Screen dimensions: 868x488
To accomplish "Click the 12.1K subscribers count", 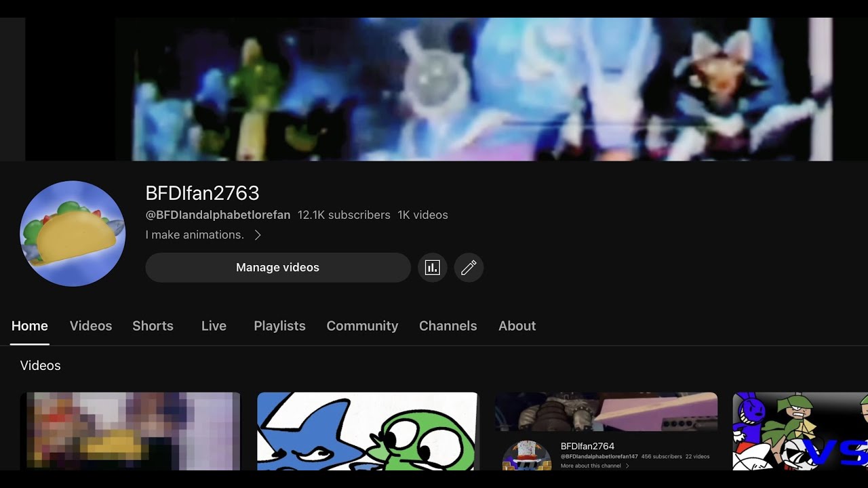I will [x=344, y=215].
